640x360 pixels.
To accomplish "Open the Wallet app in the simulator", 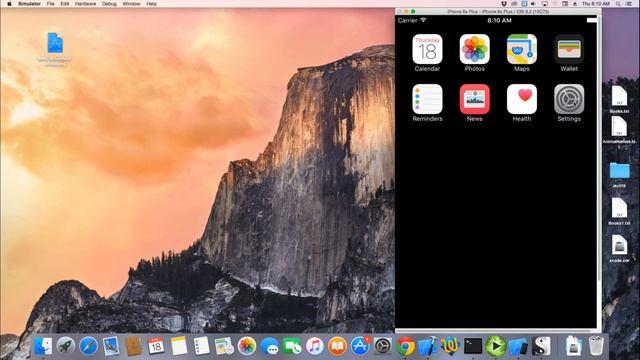I will tap(569, 49).
